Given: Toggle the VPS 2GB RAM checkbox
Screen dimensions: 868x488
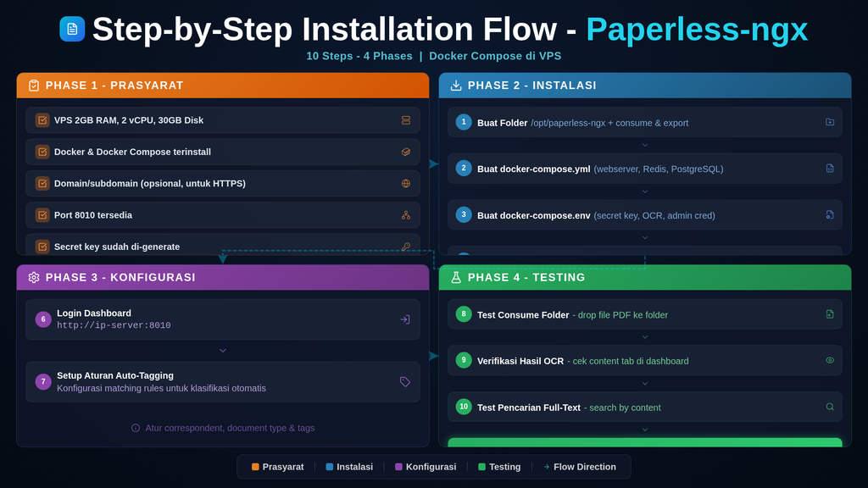Looking at the screenshot, I should pos(42,120).
